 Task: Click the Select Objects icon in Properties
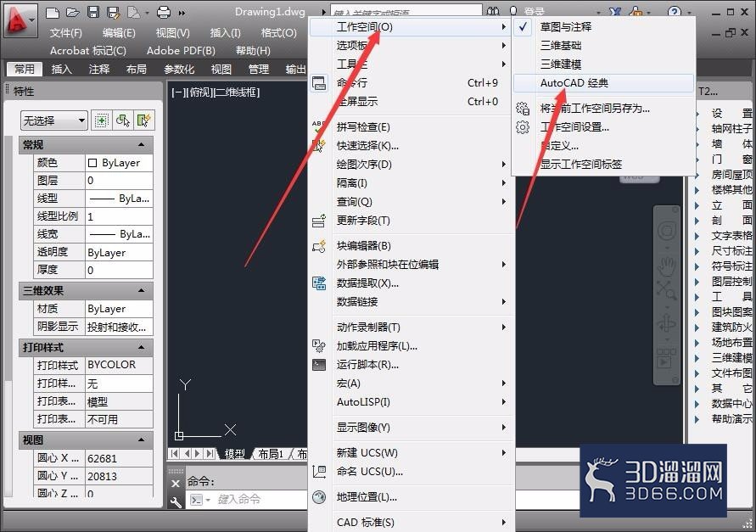click(122, 120)
